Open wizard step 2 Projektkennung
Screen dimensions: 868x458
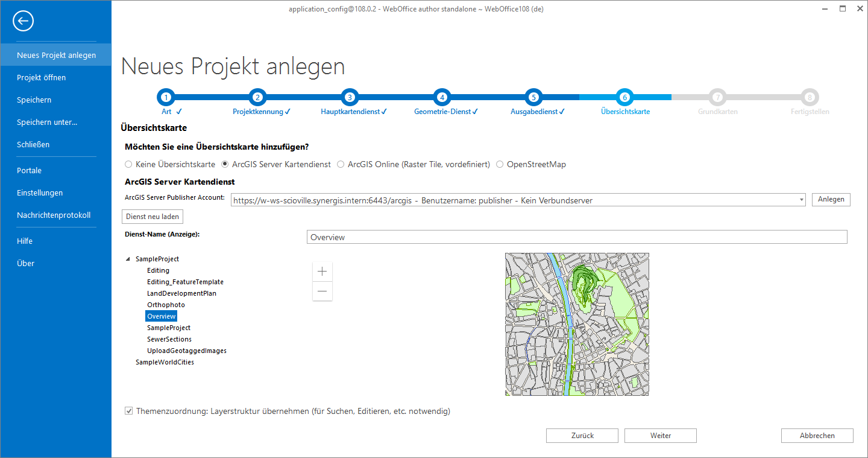click(x=257, y=97)
